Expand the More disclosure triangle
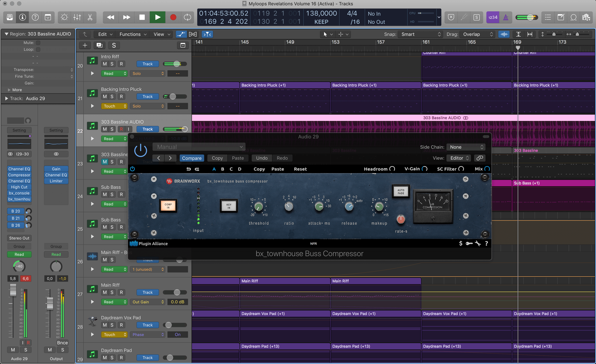The height and width of the screenshot is (364, 596). coord(9,90)
